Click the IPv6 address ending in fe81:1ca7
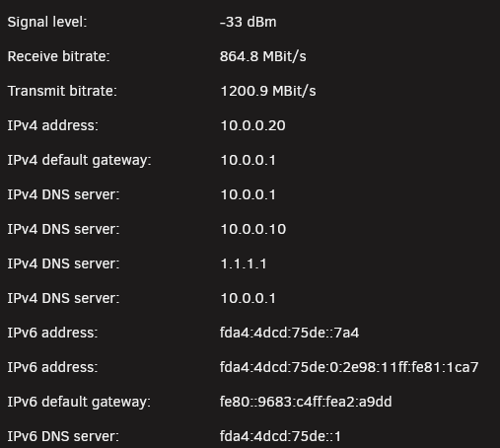 click(349, 367)
